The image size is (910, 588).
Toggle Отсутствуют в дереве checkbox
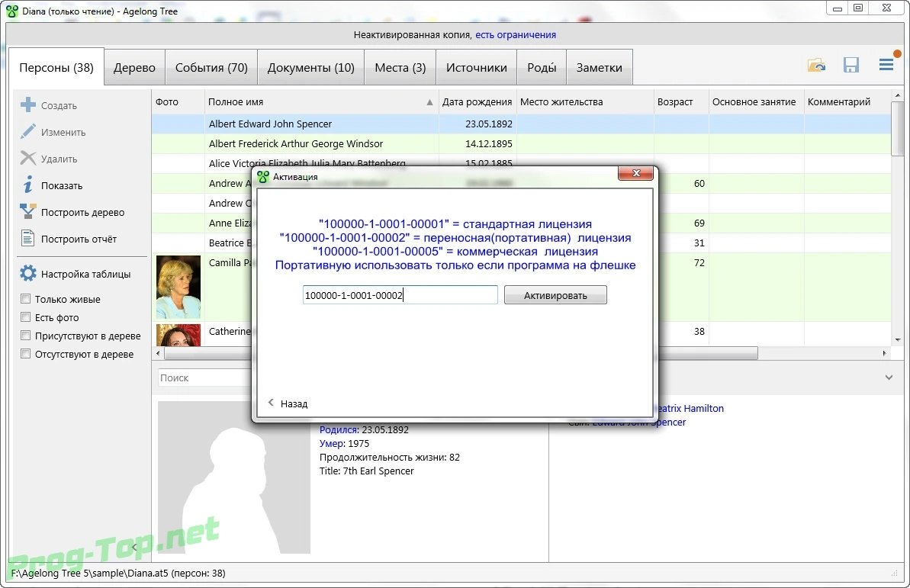[25, 354]
